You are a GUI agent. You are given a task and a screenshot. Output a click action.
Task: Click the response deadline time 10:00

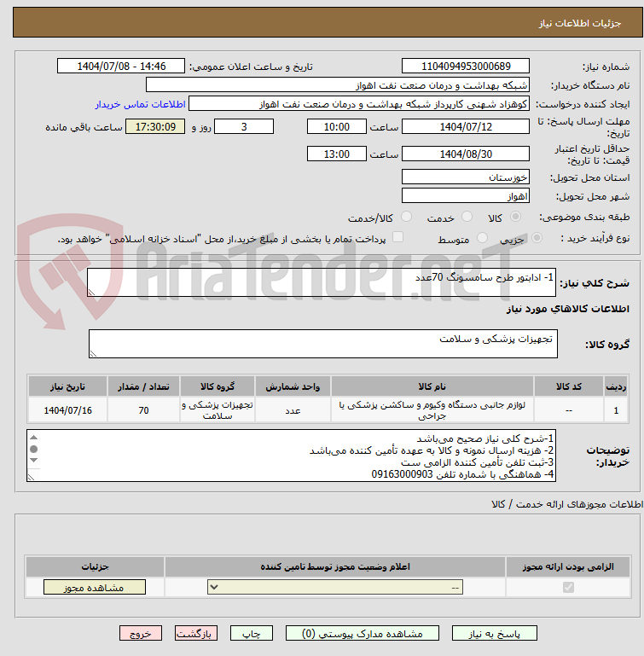pos(336,126)
